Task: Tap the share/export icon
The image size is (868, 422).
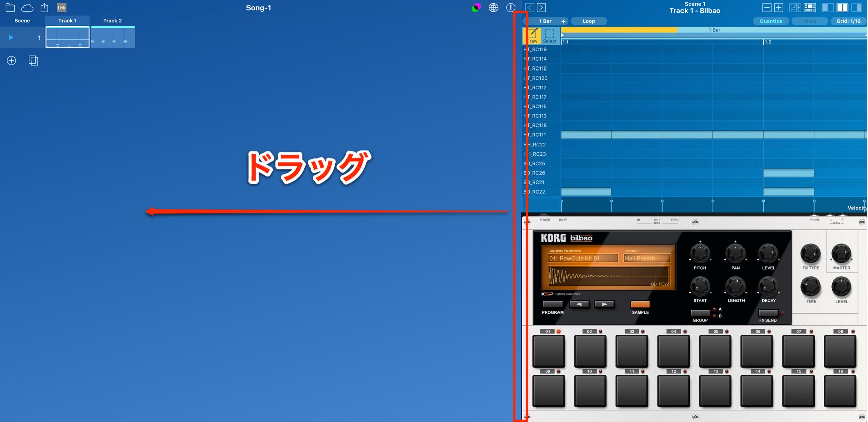Action: click(x=44, y=8)
